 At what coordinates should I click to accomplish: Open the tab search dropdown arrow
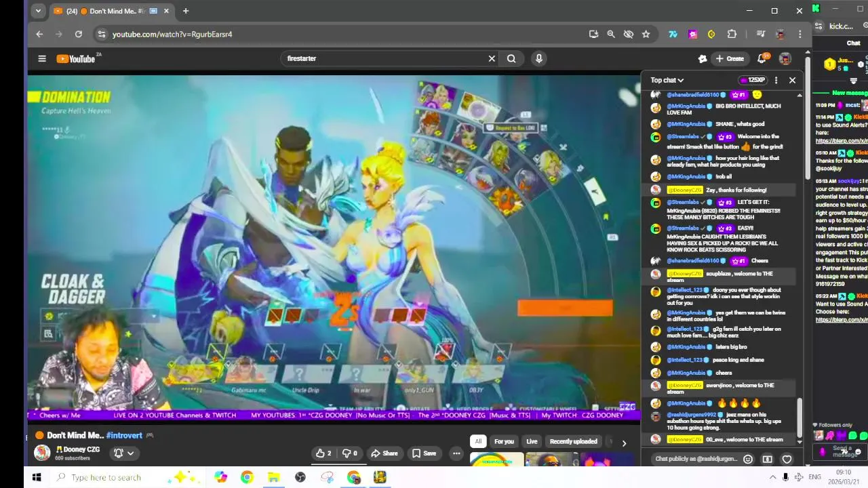point(38,11)
